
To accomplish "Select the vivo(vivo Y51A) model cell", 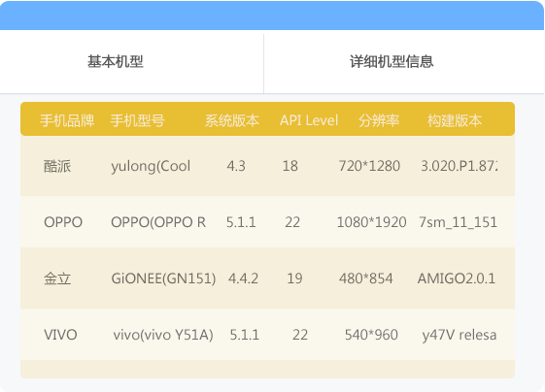I will point(163,335).
